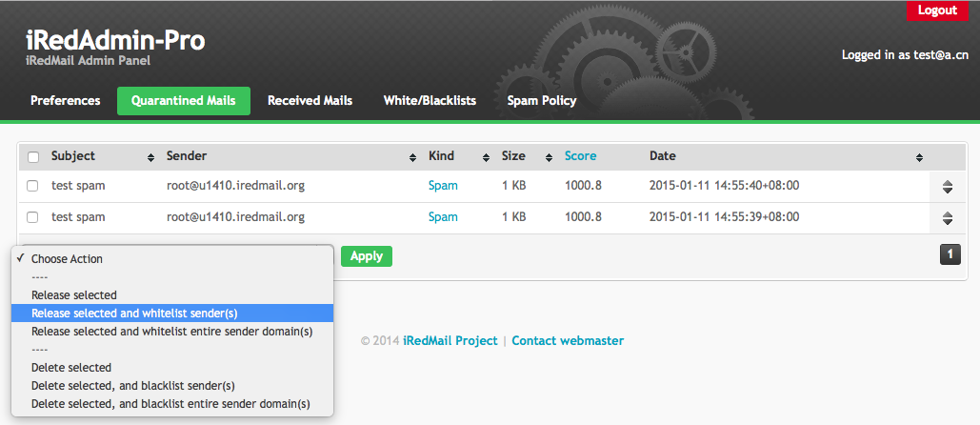The image size is (980, 425).
Task: Check the box for the 14:55:40 test spam mail
Action: (33, 186)
